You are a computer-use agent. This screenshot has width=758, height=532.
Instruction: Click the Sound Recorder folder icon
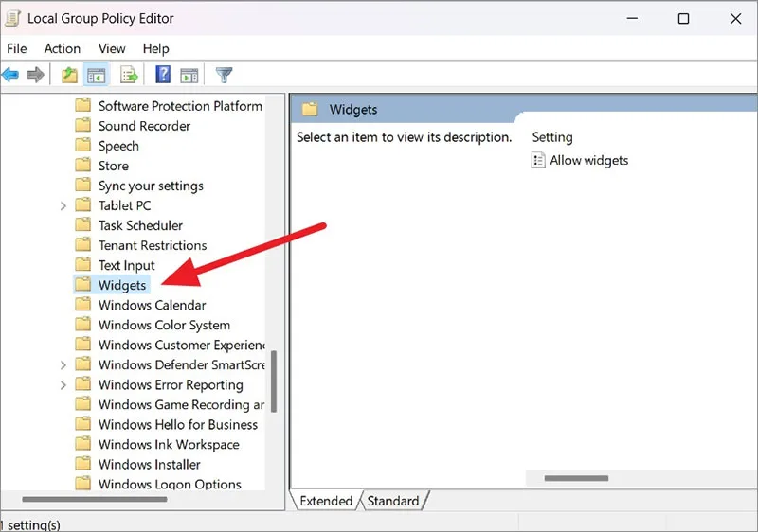83,126
